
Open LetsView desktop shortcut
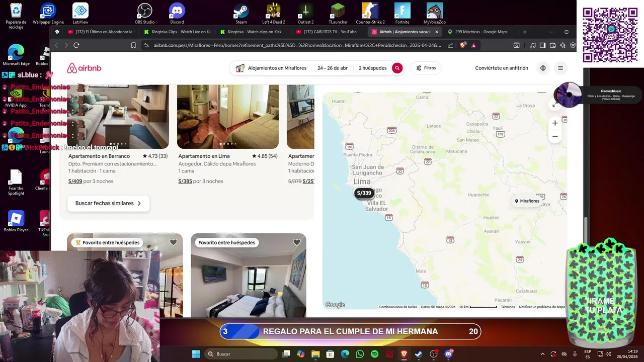pyautogui.click(x=80, y=14)
